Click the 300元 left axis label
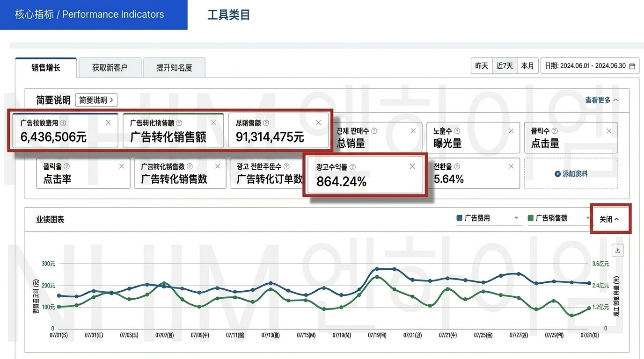Viewport: 644px width, 359px height. click(x=48, y=264)
